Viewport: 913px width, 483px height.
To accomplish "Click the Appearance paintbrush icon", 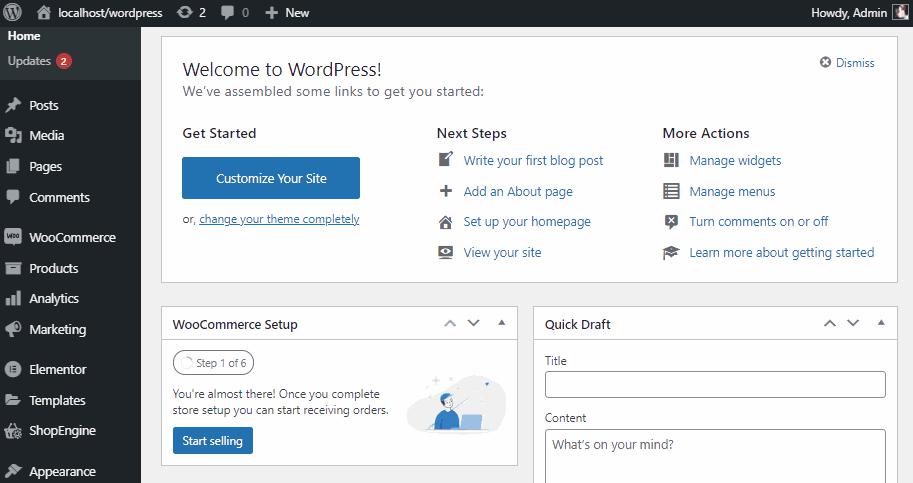I will click(13, 471).
